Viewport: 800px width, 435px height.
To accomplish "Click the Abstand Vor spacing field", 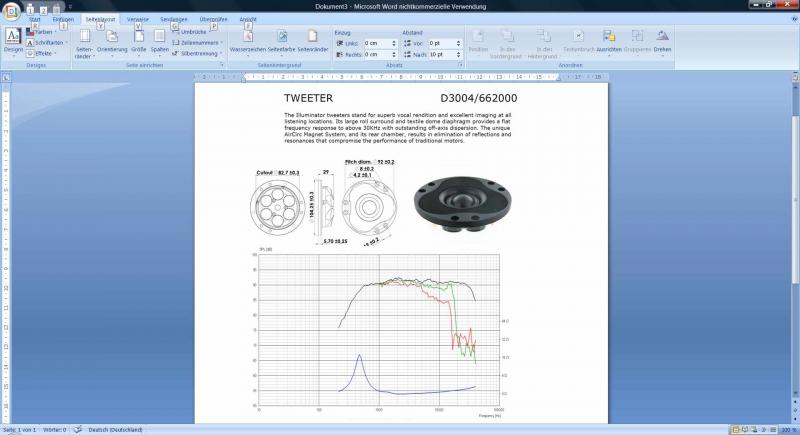I will pyautogui.click(x=442, y=43).
